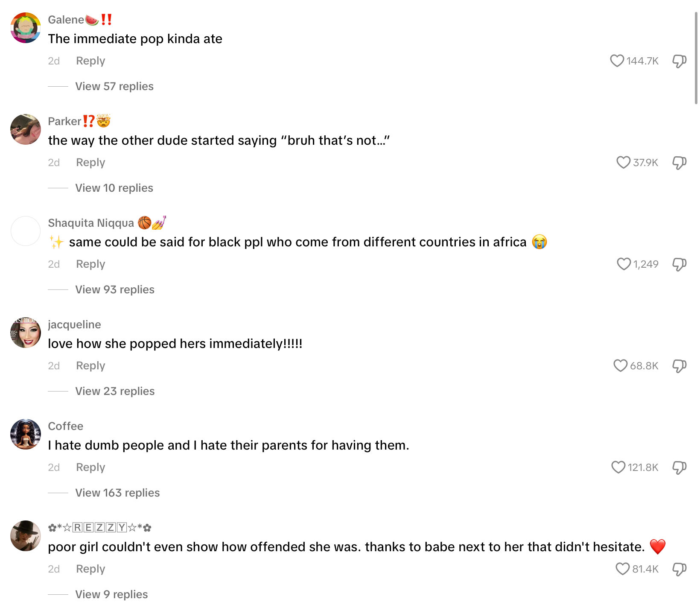Dislike Shaquita Niqqua's comment

pos(679,264)
